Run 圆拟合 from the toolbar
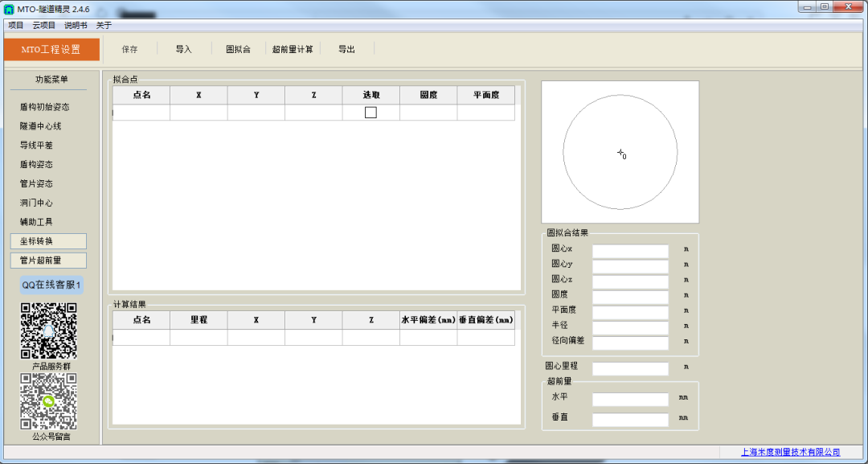 [237, 49]
